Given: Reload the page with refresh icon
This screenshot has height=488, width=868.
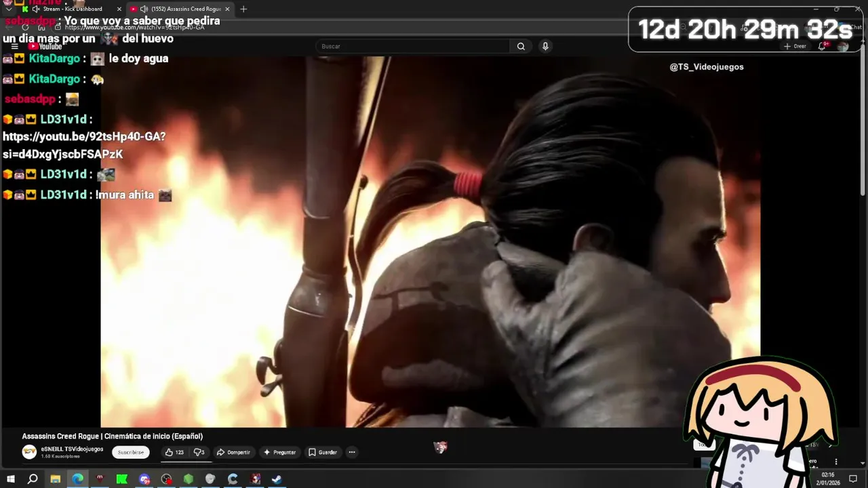Looking at the screenshot, I should tap(25, 27).
